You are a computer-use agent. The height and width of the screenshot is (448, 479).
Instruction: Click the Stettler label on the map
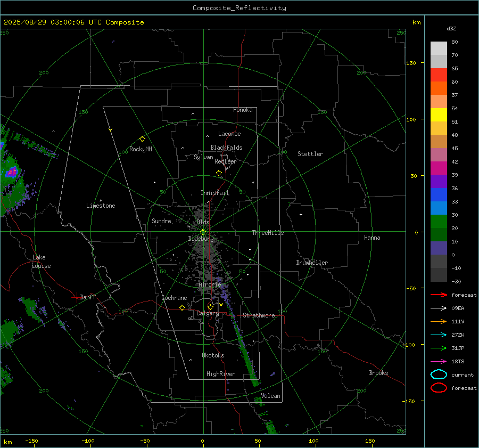click(310, 154)
